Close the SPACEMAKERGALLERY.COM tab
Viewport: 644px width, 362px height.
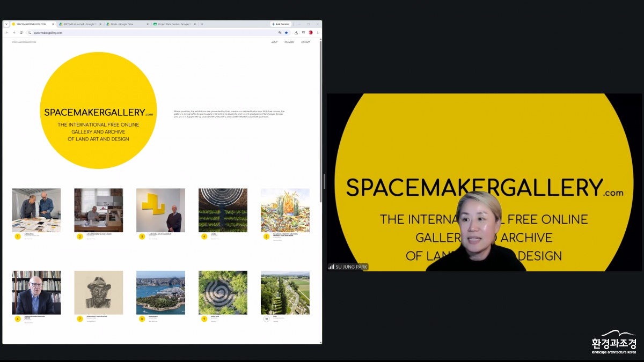53,24
